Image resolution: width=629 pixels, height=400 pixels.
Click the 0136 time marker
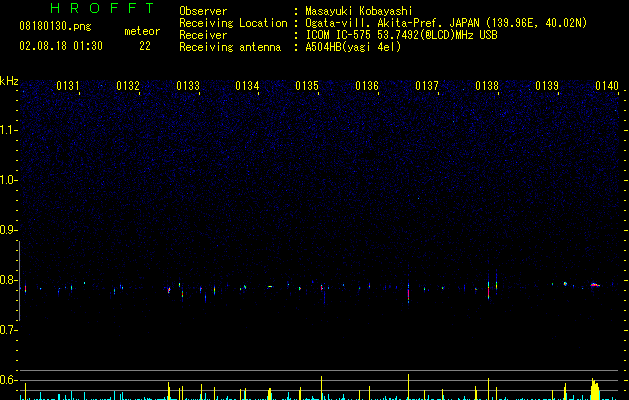pyautogui.click(x=367, y=86)
